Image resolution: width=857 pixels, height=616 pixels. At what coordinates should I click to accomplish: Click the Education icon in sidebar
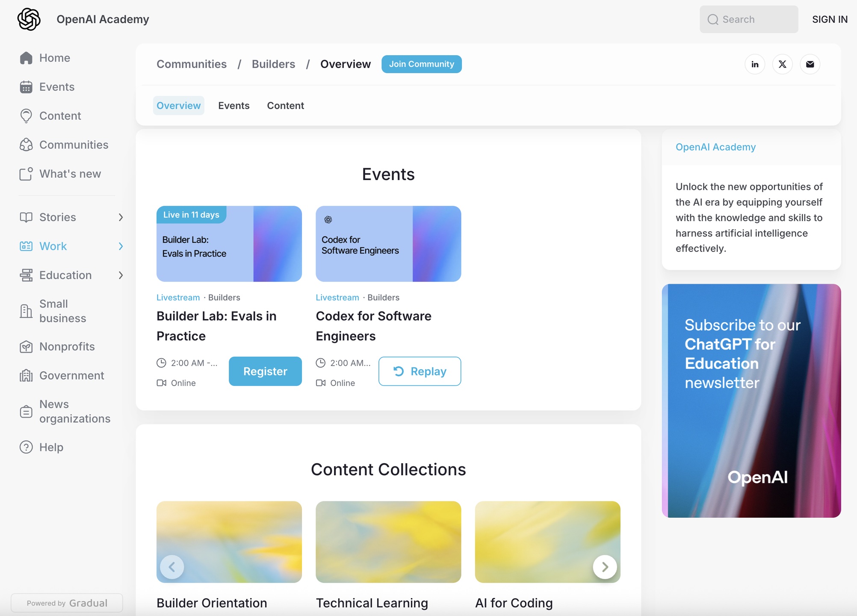point(26,275)
